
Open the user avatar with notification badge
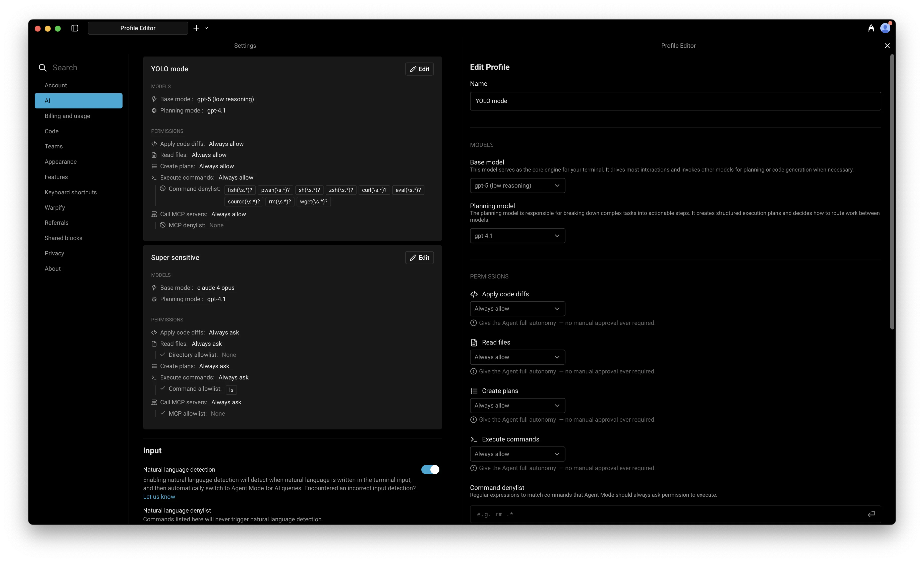pos(885,28)
